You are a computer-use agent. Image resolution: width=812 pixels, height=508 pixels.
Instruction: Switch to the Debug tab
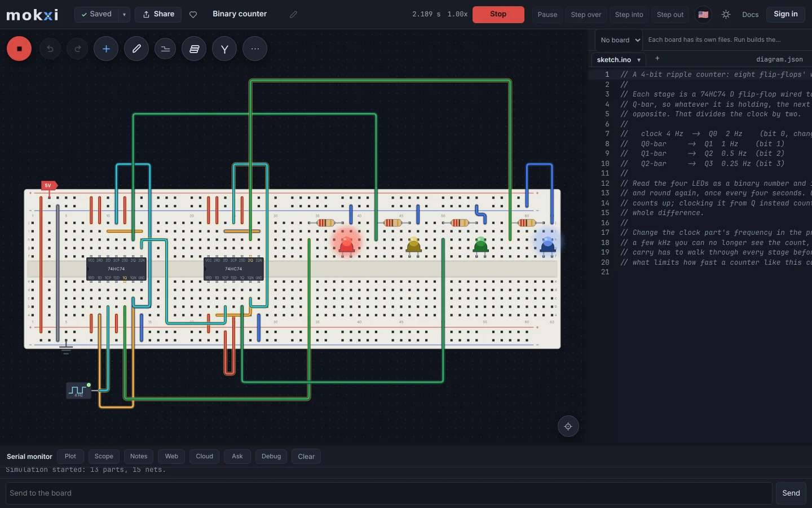tap(271, 457)
